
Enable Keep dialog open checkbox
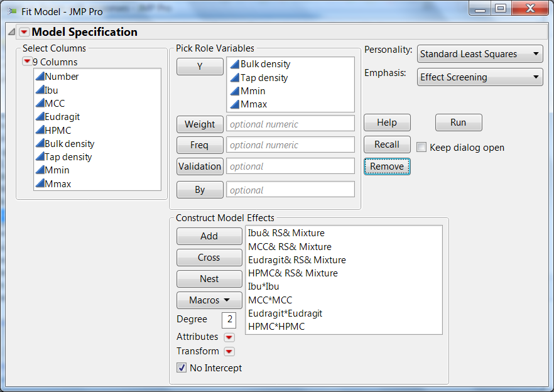tap(421, 147)
